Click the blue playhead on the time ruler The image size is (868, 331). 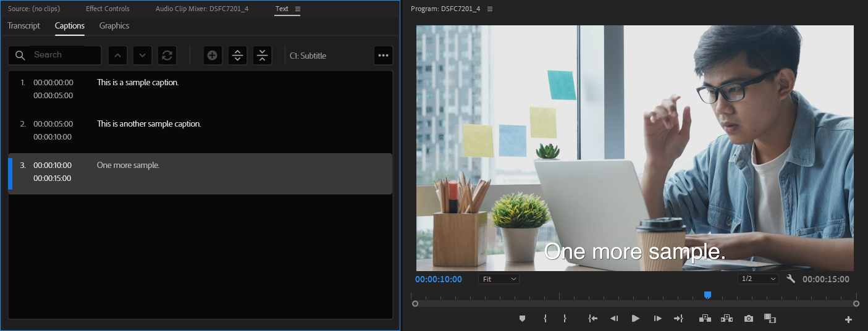point(707,295)
